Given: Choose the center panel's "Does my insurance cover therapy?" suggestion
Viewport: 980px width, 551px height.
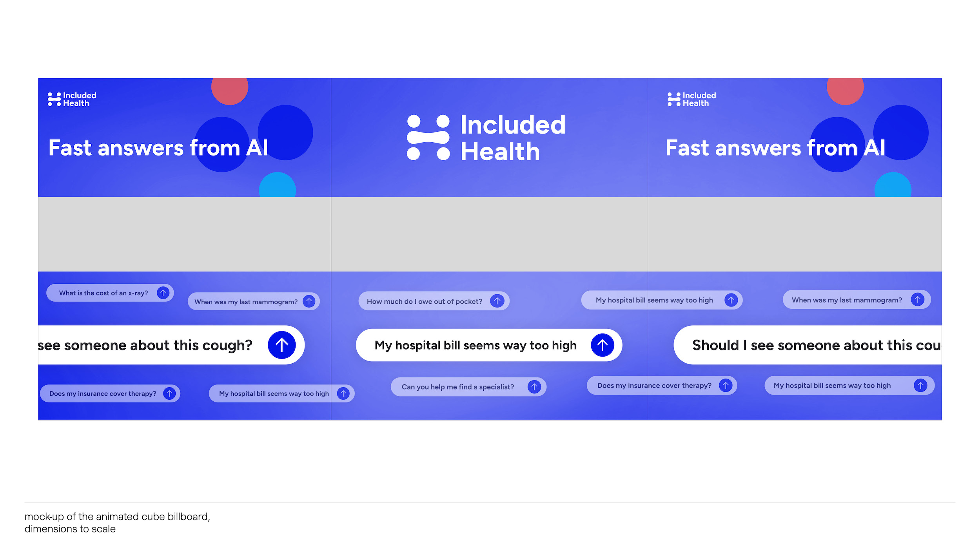Looking at the screenshot, I should [654, 386].
